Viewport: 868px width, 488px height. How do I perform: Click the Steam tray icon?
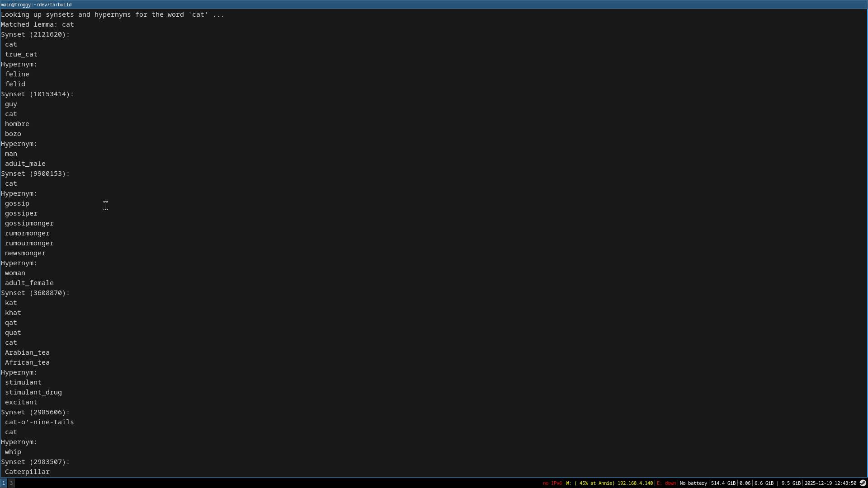tap(863, 483)
